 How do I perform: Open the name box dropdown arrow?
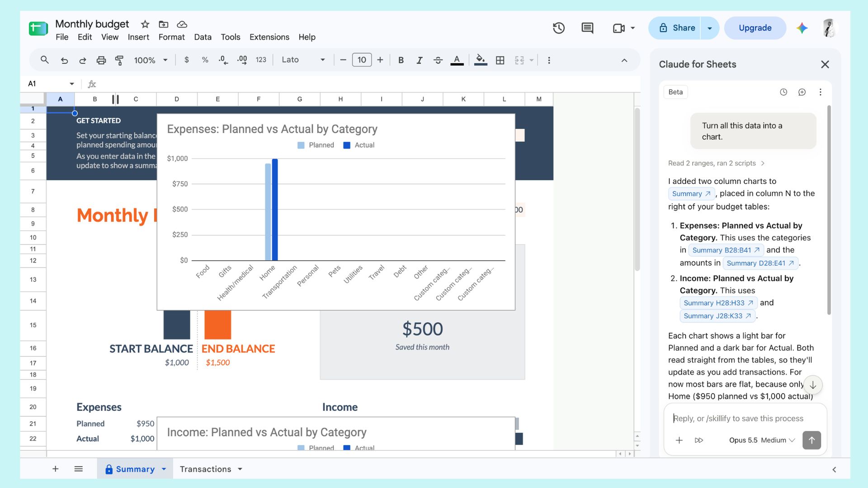71,84
